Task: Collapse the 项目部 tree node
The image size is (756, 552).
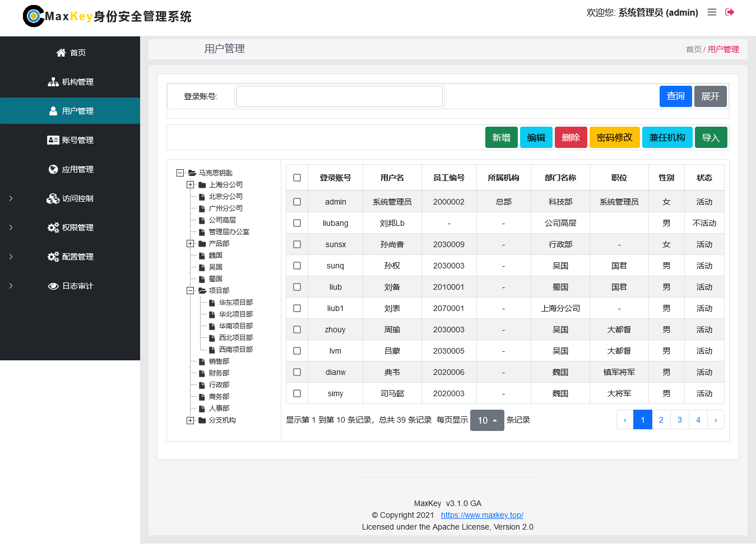Action: tap(191, 291)
